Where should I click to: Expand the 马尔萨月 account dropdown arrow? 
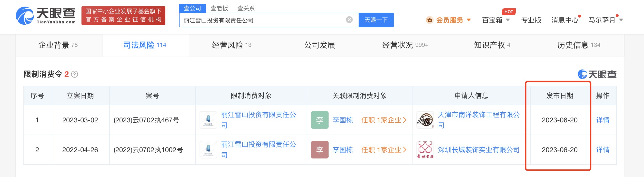coord(621,20)
